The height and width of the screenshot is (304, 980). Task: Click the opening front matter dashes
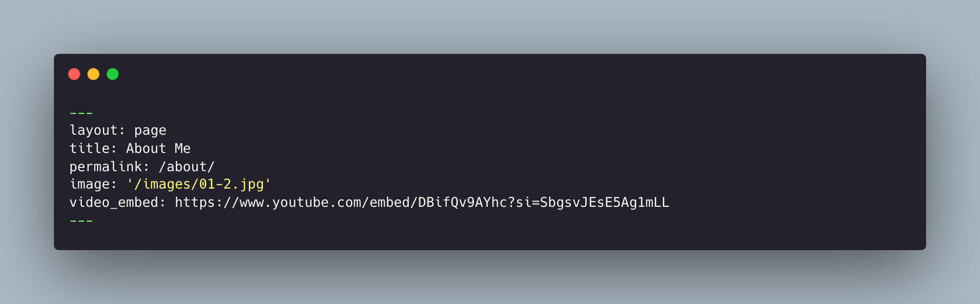click(81, 114)
